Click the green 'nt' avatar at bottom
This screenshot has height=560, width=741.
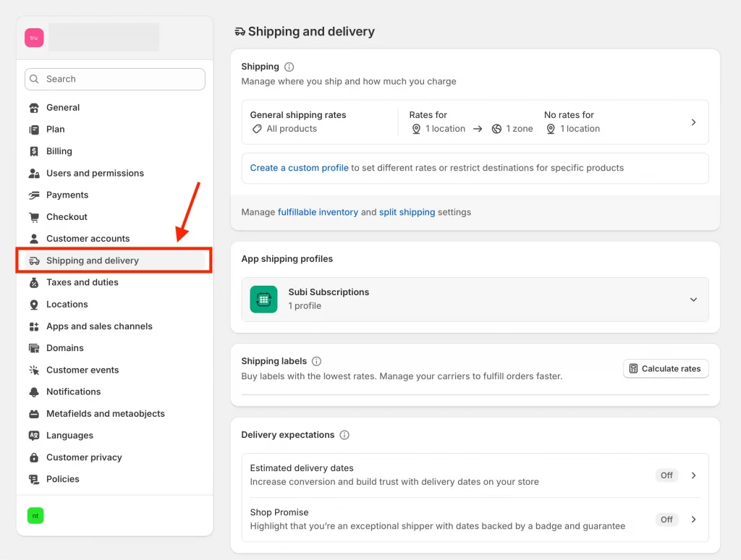[35, 516]
